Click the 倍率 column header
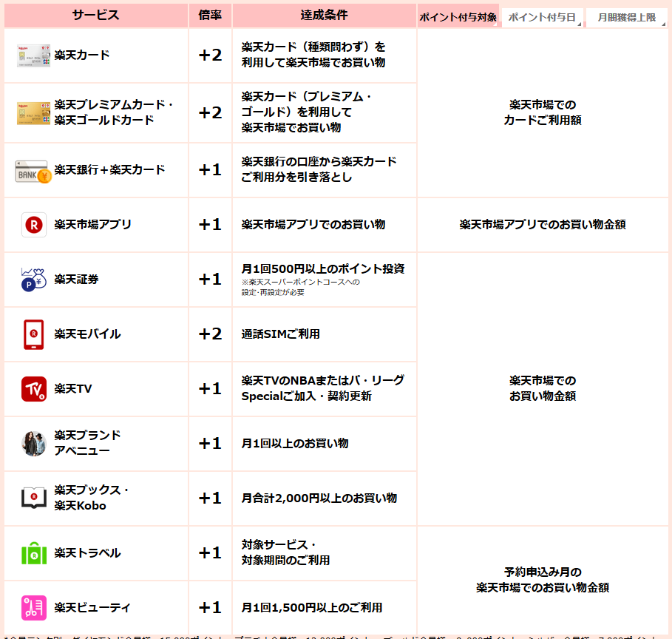Screen dimensions: 672x639 [210, 16]
